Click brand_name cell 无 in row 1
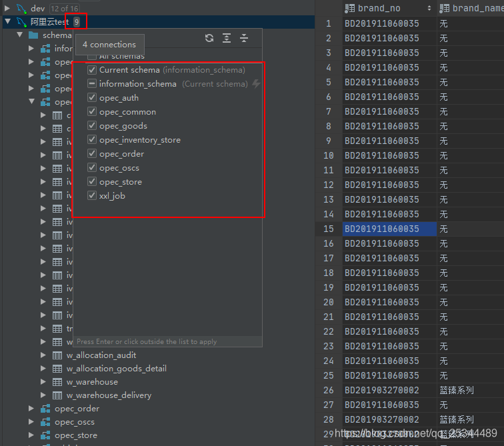The width and height of the screenshot is (504, 446). point(471,23)
